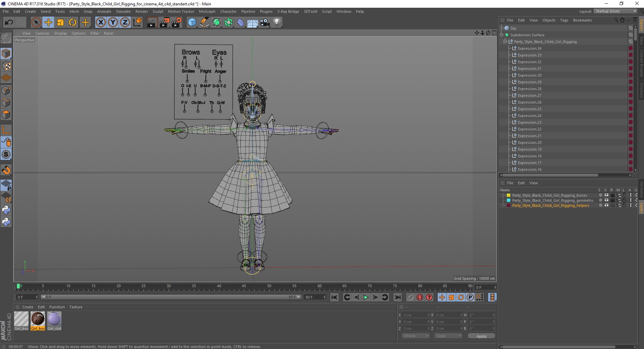This screenshot has width=644, height=349.
Task: Open the Simulate menu
Action: 123,11
